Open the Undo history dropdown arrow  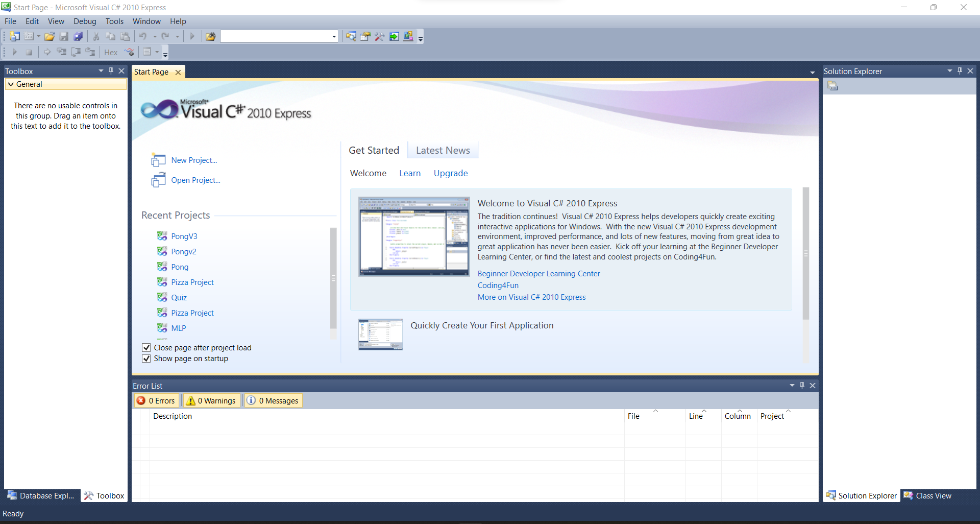(x=155, y=37)
